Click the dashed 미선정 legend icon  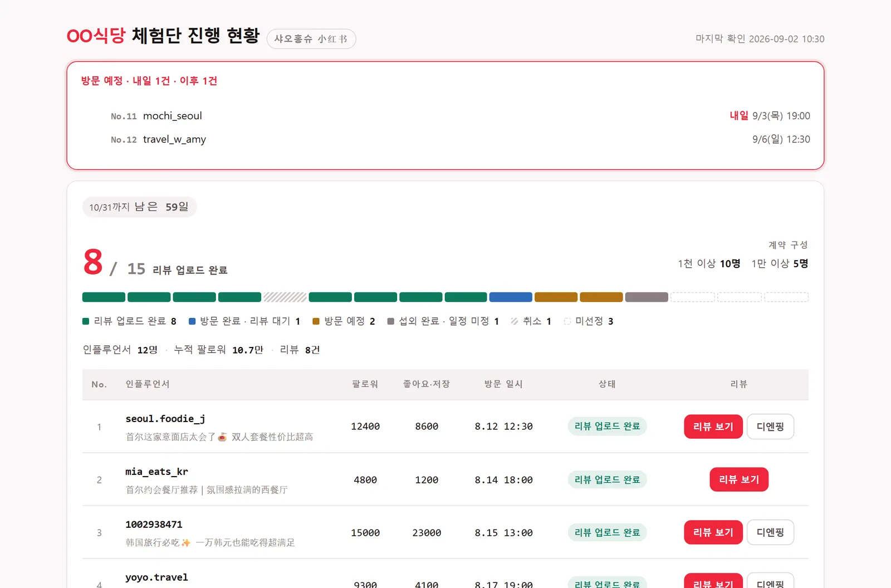point(567,321)
